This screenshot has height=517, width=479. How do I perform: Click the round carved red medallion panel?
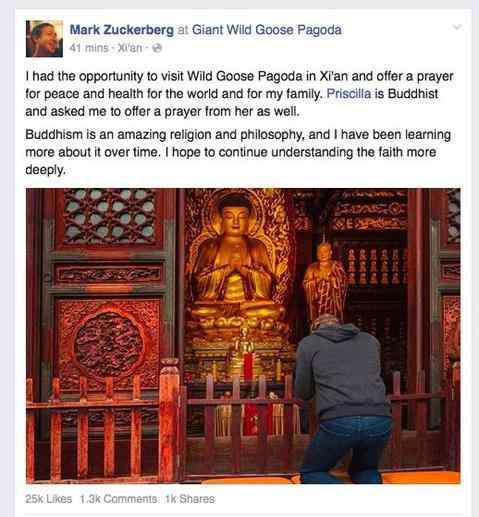click(109, 343)
